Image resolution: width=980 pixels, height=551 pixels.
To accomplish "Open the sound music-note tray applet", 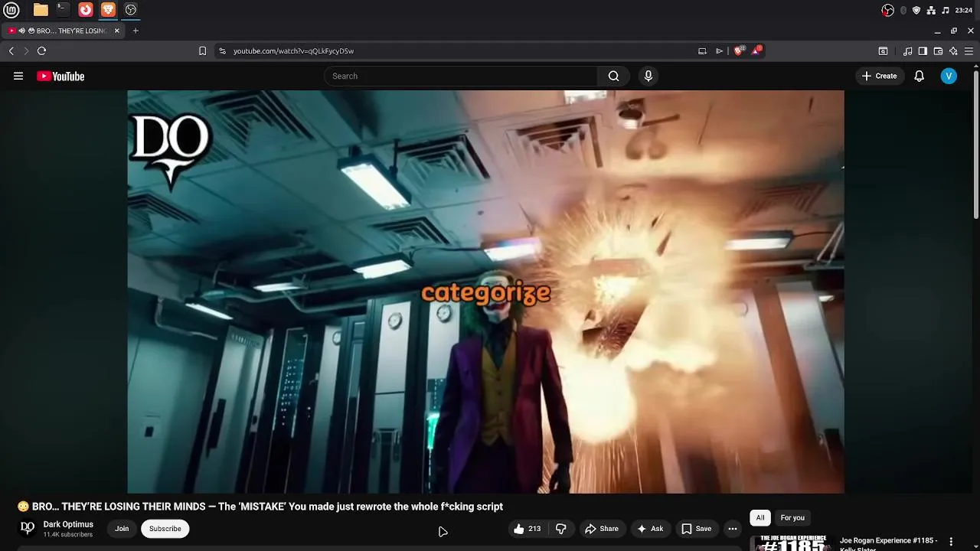I will coord(946,10).
